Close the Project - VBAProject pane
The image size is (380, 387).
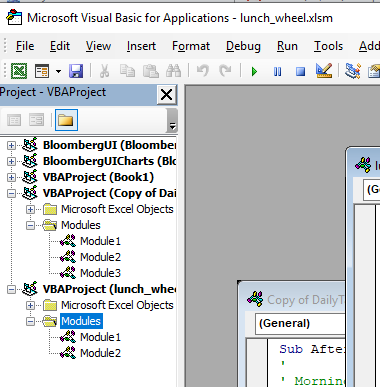(x=166, y=95)
